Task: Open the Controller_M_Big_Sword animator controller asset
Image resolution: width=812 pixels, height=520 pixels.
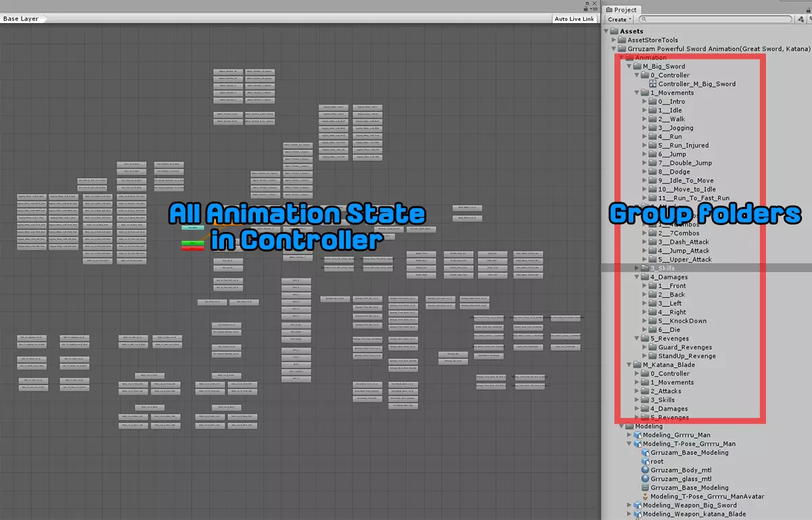Action: (x=697, y=84)
